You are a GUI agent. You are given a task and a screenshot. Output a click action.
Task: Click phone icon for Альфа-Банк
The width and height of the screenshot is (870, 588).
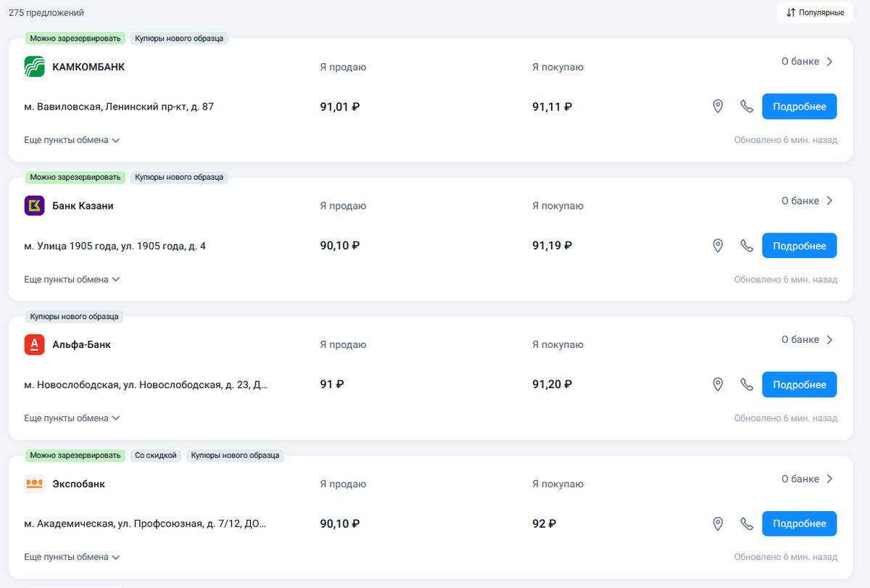point(747,384)
